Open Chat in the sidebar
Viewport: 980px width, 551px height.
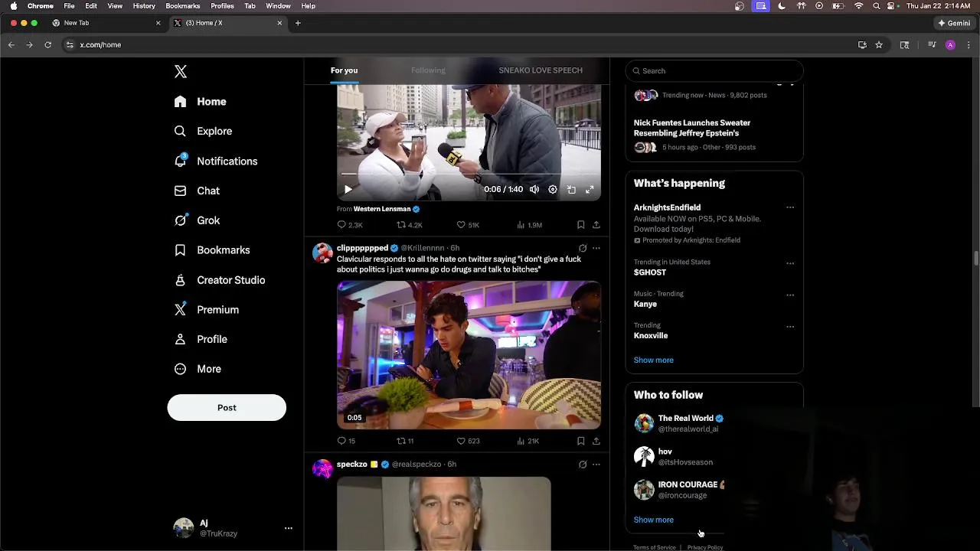(x=197, y=191)
